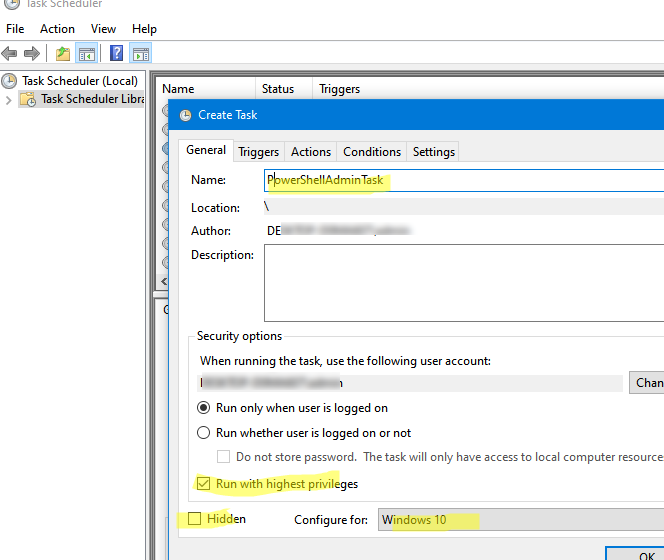This screenshot has width=664, height=560.
Task: Open the Action menu
Action: (x=57, y=29)
